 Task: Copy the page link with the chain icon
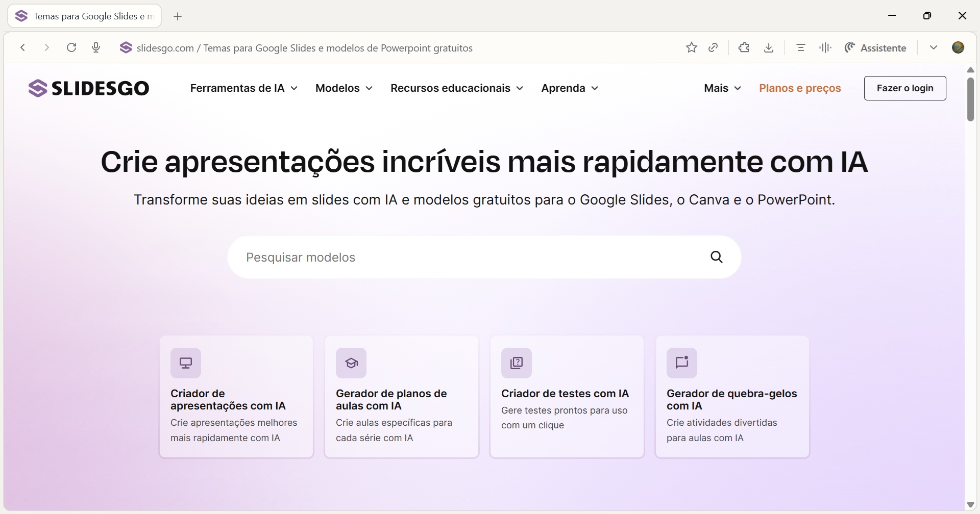(x=714, y=48)
